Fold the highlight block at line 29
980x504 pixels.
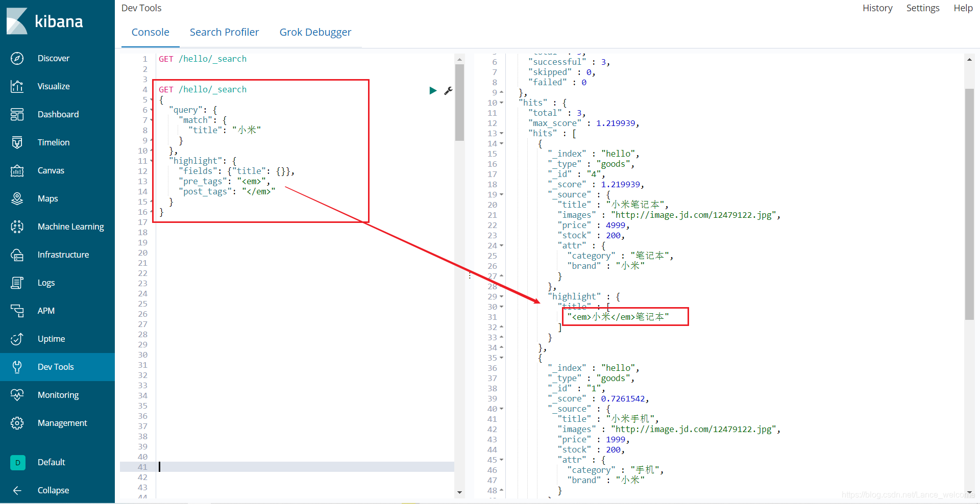point(501,296)
